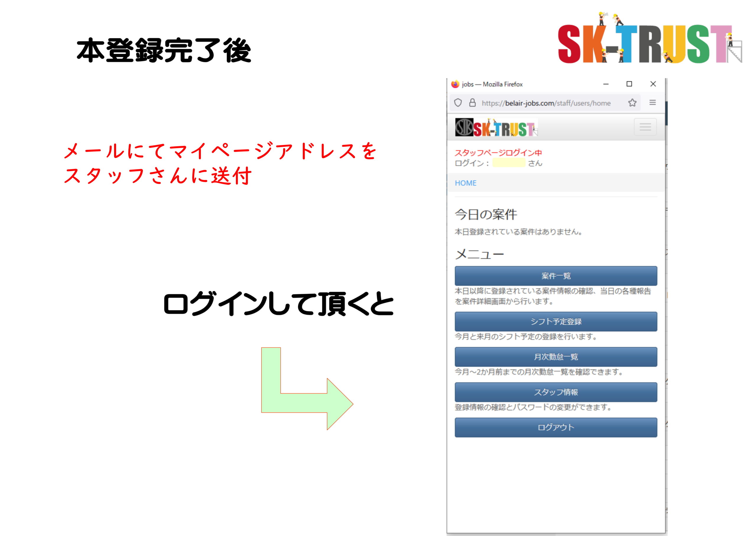This screenshot has width=756, height=536.
Task: Click the belair-jobs.com address bar URL
Action: (x=546, y=103)
